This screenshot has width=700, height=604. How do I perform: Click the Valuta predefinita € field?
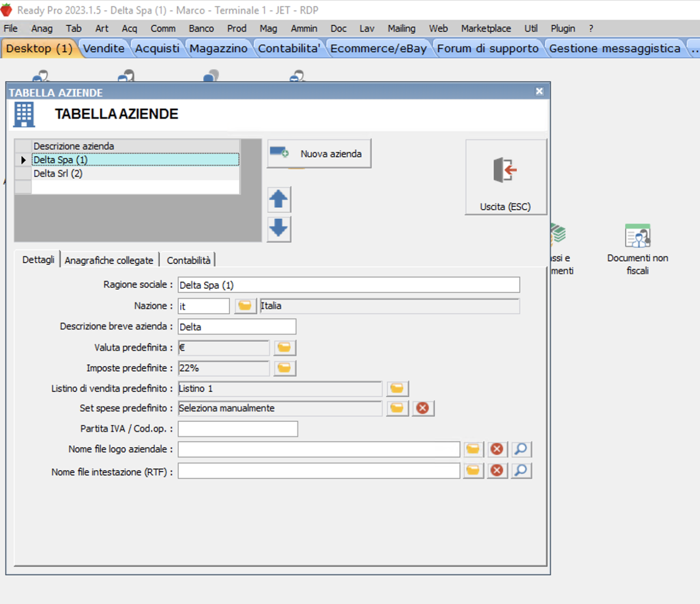pos(224,348)
